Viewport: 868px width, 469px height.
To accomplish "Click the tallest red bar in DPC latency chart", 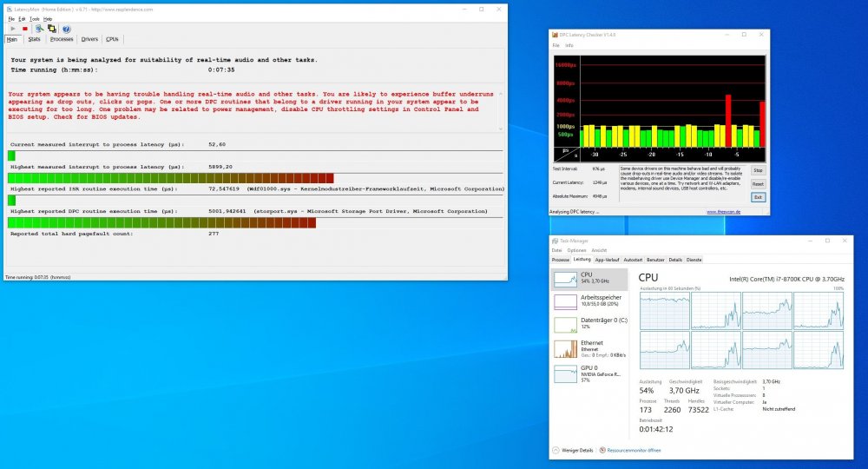I will [728, 120].
